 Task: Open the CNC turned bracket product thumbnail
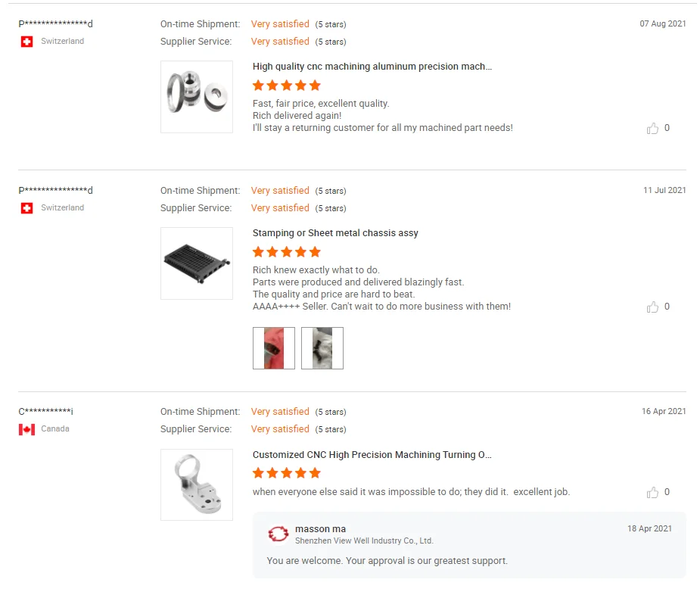(x=197, y=484)
